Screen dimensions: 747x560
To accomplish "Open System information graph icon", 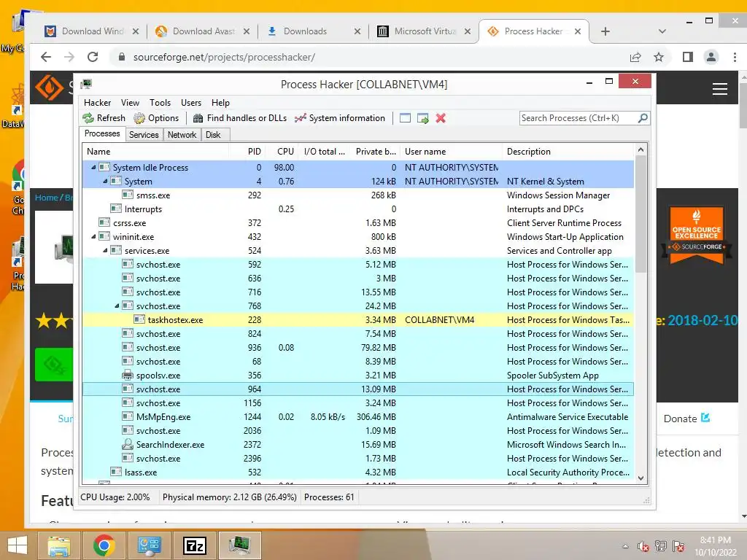I will 300,118.
